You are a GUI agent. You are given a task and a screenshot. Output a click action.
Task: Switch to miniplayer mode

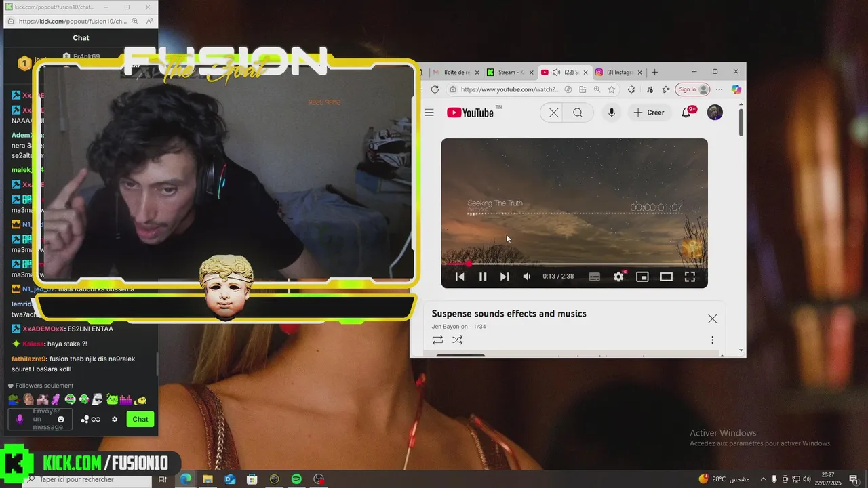[642, 277]
